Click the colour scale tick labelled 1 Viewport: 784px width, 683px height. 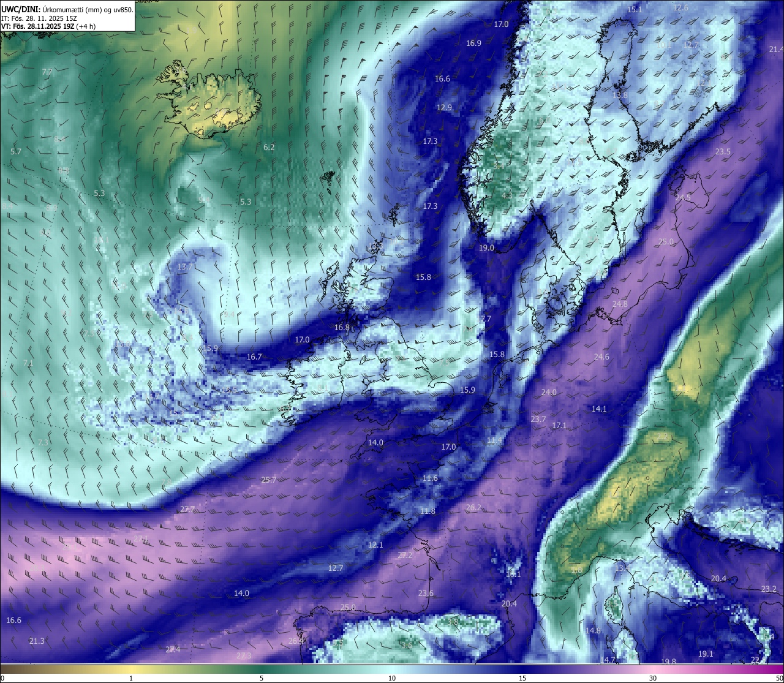pyautogui.click(x=130, y=677)
